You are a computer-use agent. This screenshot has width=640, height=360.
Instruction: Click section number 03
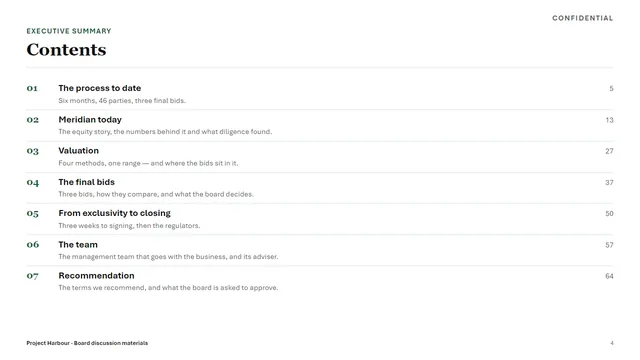33,151
